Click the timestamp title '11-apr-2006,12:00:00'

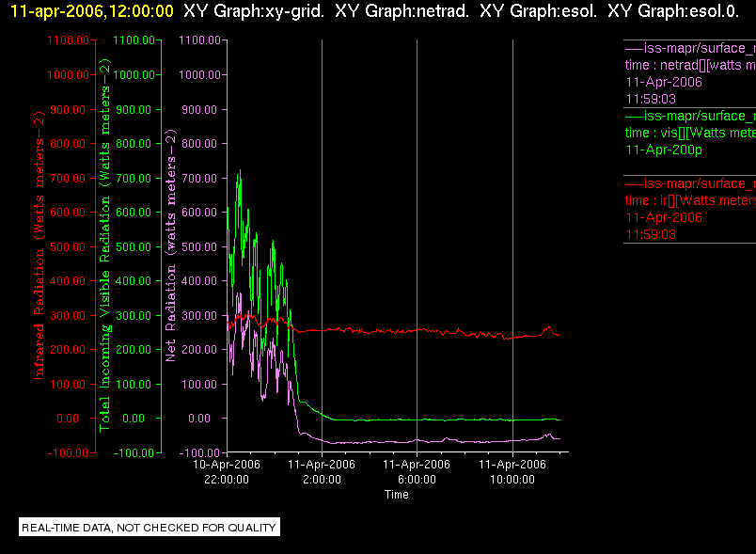(91, 10)
